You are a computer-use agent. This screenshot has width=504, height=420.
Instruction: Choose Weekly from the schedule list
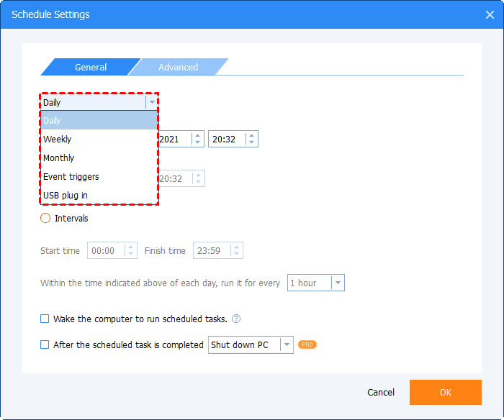coord(58,140)
